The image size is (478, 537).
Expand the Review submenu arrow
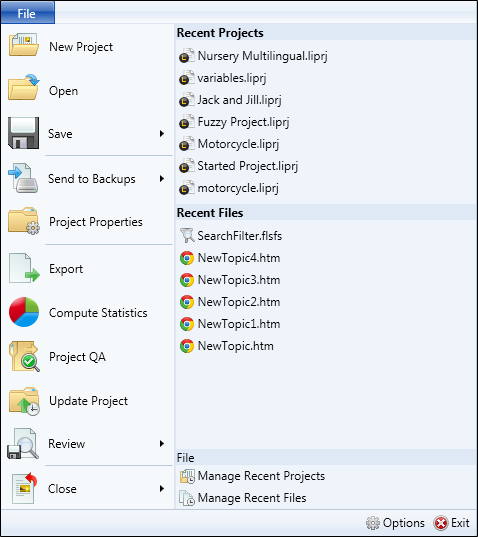[162, 444]
